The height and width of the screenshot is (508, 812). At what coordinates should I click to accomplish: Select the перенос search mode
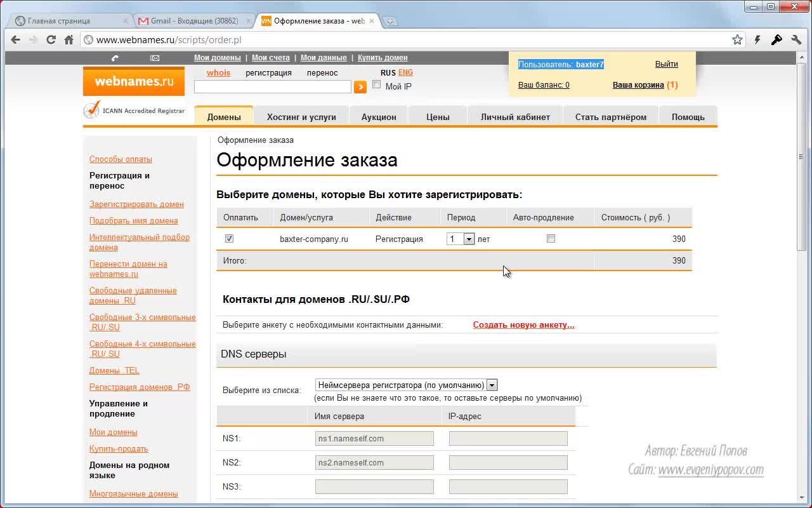(322, 72)
